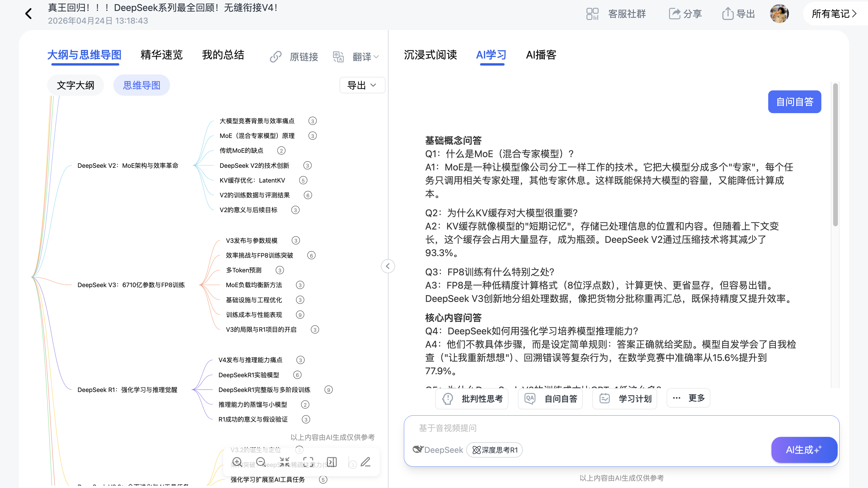Select the zoom-out tool on mind map

pos(261,462)
